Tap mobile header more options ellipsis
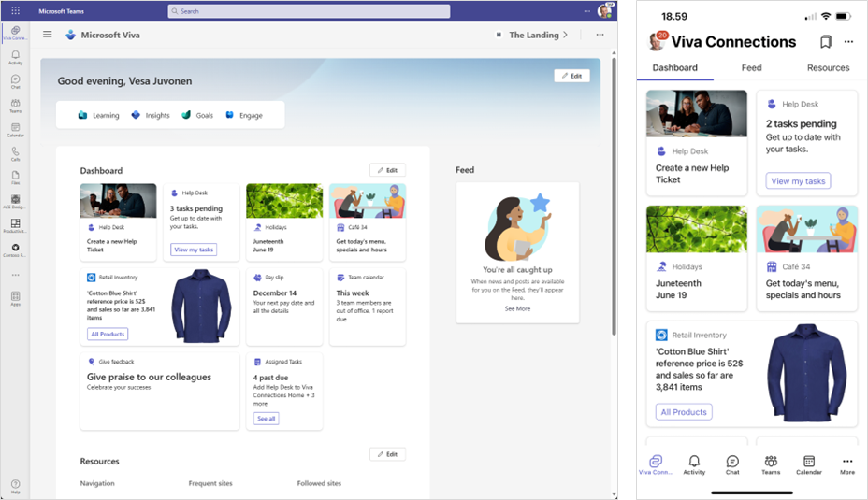The height and width of the screenshot is (500, 868). (x=848, y=41)
